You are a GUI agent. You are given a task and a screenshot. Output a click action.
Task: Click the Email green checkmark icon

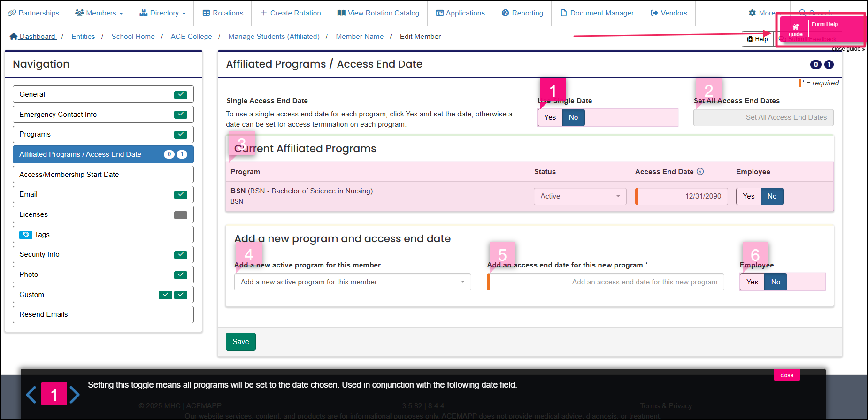coord(181,195)
